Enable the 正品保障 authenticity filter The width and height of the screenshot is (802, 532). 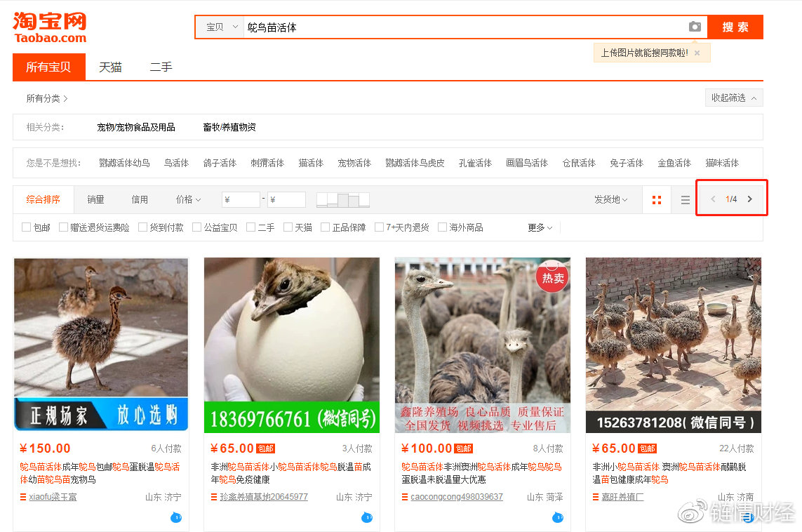(x=324, y=227)
